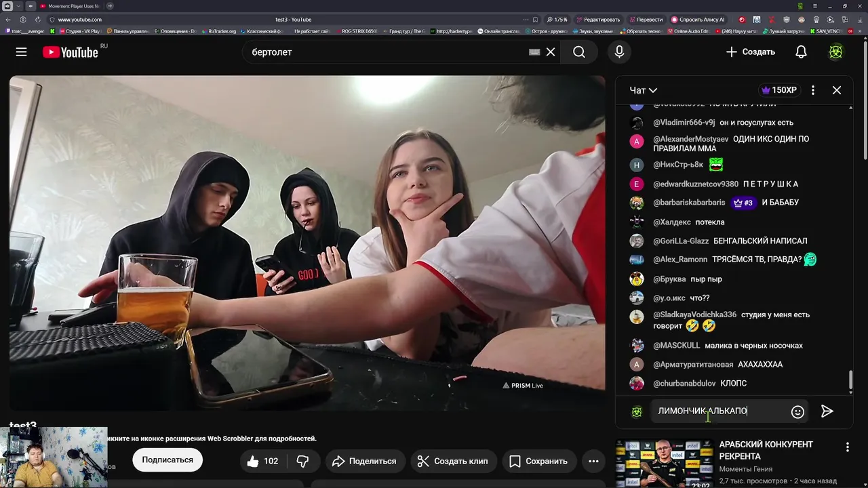Image resolution: width=868 pixels, height=488 pixels.
Task: Open the Студия - VK Play bookmark
Action: (79, 31)
